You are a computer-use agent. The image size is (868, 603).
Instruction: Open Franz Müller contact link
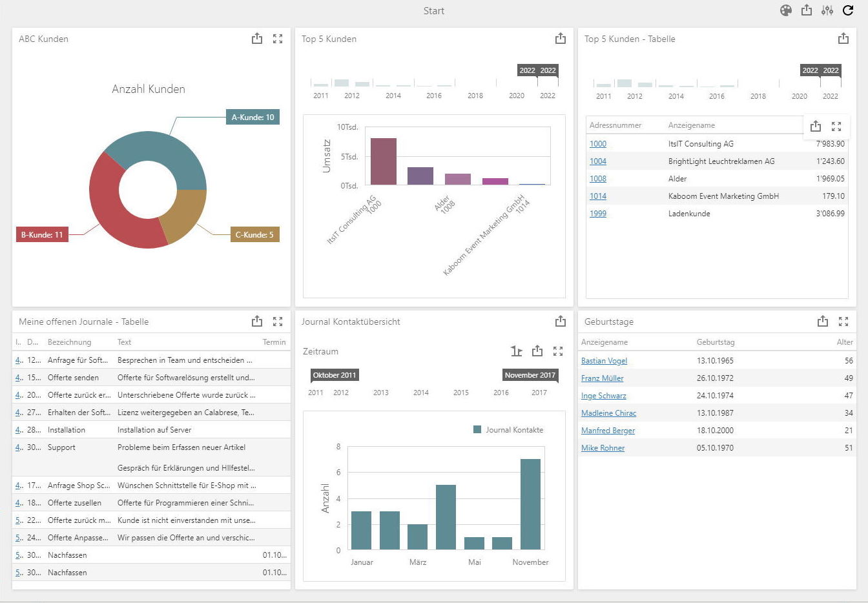pyautogui.click(x=603, y=378)
